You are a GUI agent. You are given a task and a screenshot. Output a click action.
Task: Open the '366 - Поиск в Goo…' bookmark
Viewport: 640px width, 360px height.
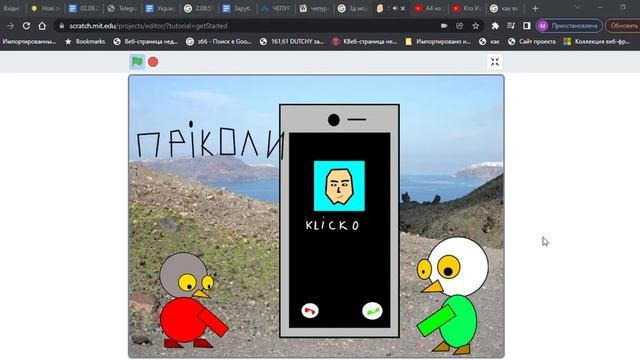219,41
